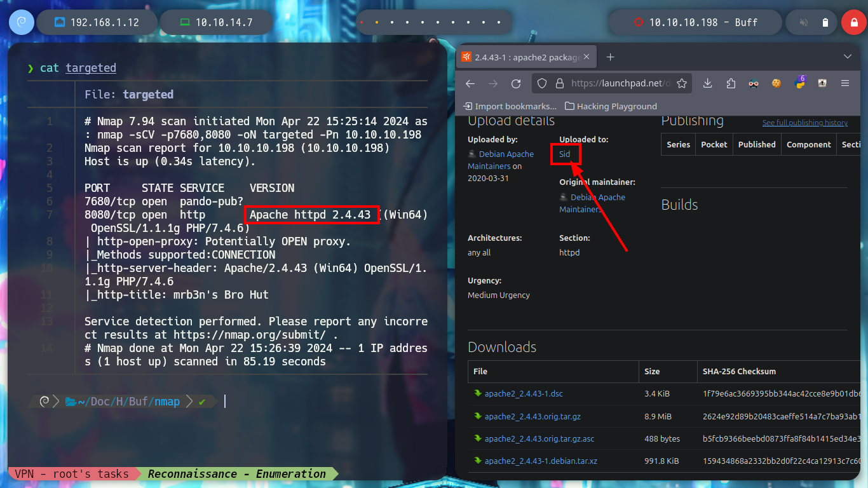This screenshot has height=488, width=868.
Task: Click the Published column header
Action: [757, 144]
